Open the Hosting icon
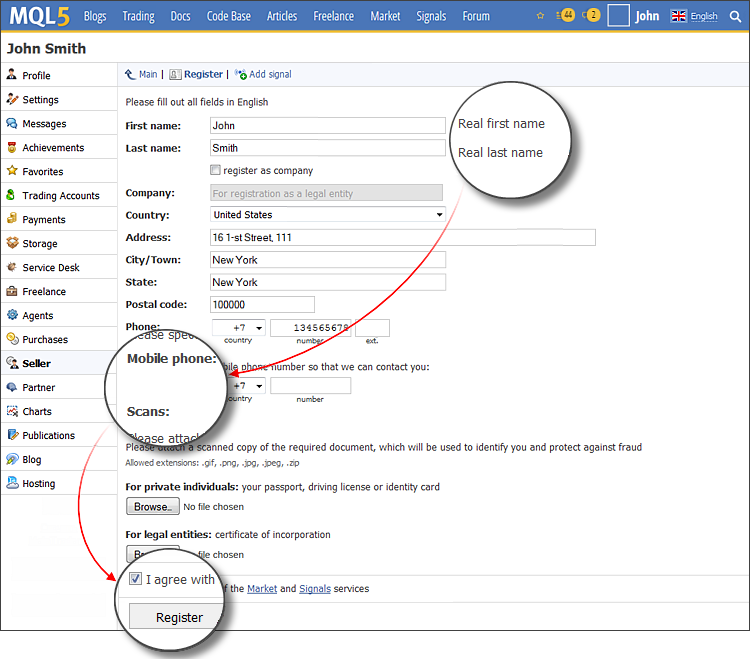This screenshot has height=659, width=750. (12, 483)
